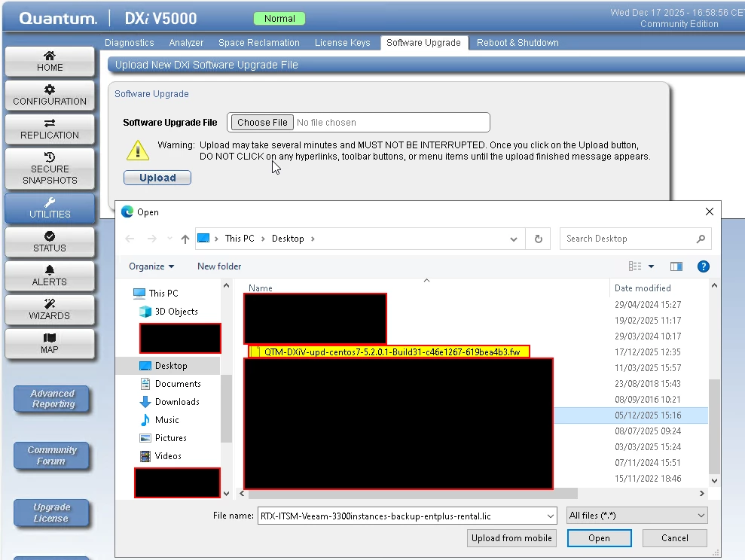Select the QTM-DXiV-upd-centos7 .fw file
Viewport: 745px width, 560px height.
(x=389, y=352)
